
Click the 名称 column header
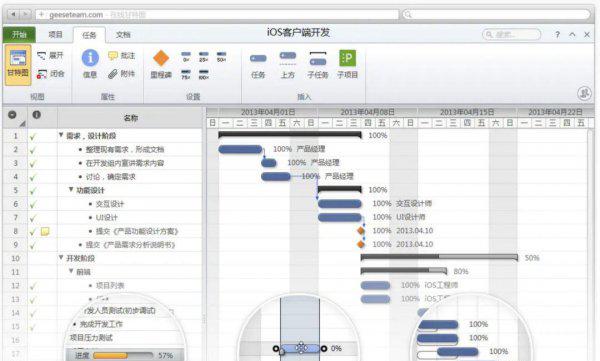click(130, 118)
